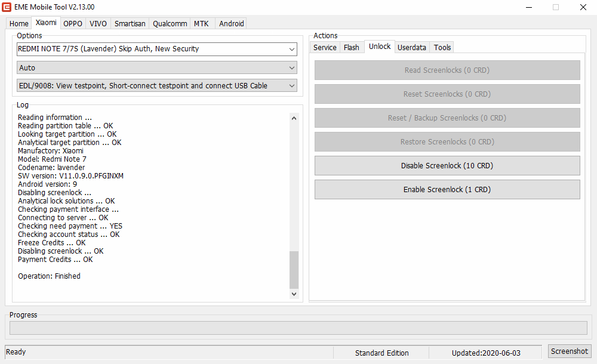The height and width of the screenshot is (364, 597).
Task: Click Read Screenlocks (0 CRD) button
Action: 447,70
